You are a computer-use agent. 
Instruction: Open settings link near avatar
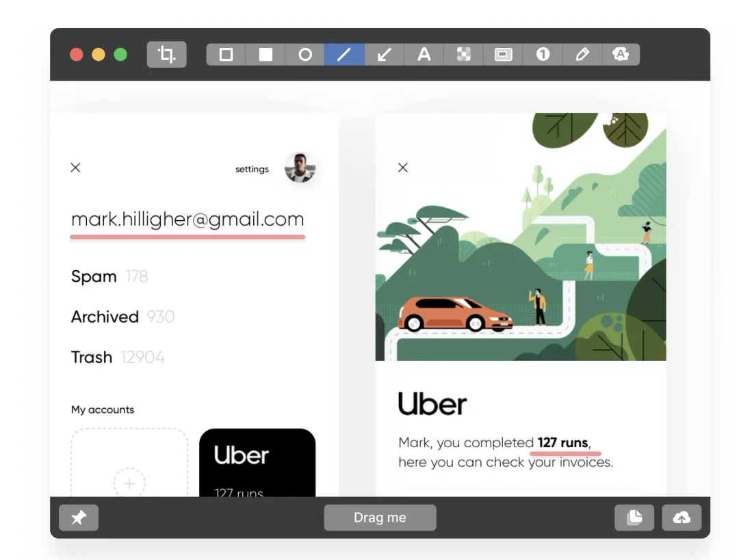coord(252,169)
